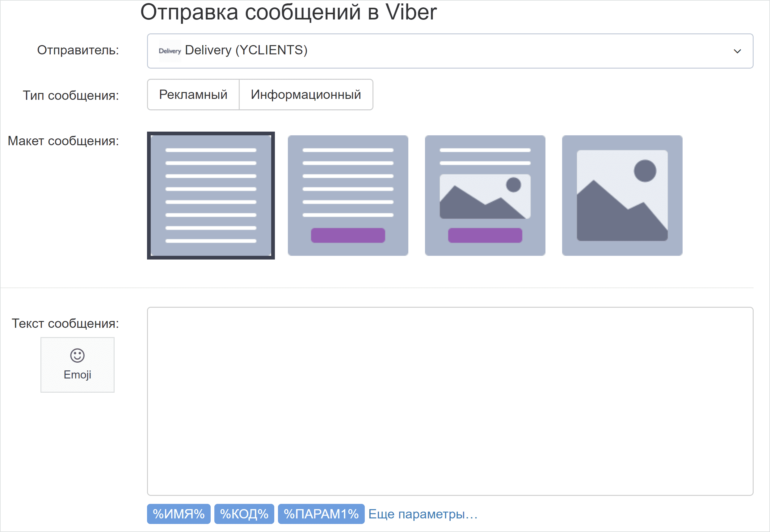The width and height of the screenshot is (770, 532).
Task: Open the Emoji picker
Action: [77, 365]
